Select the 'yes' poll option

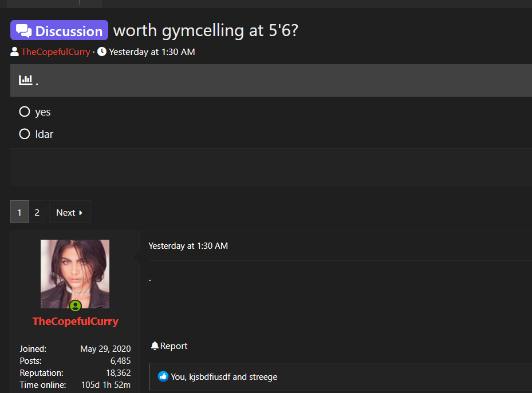(x=25, y=112)
